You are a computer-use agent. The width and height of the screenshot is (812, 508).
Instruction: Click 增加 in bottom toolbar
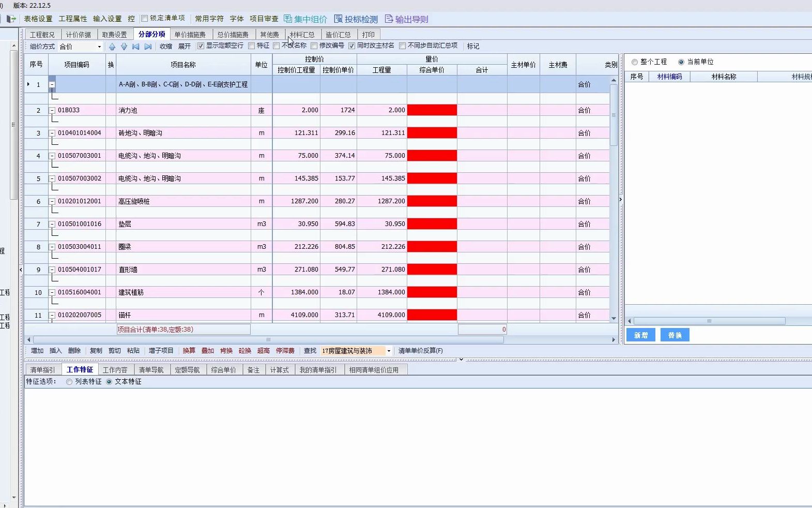[37, 351]
